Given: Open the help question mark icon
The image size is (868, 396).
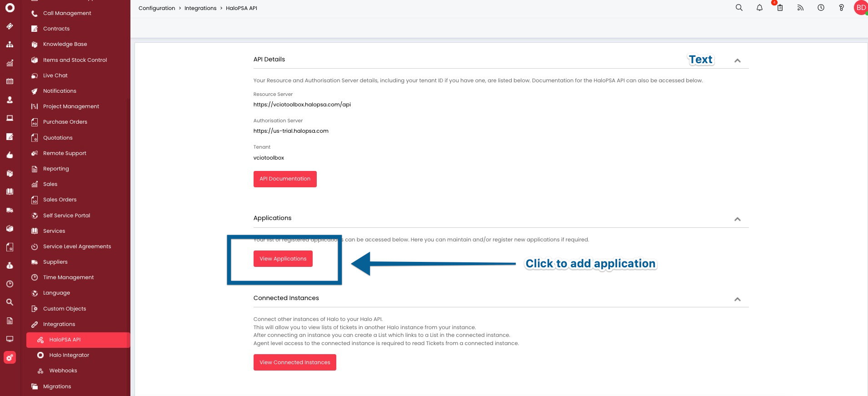Looking at the screenshot, I should 841,8.
